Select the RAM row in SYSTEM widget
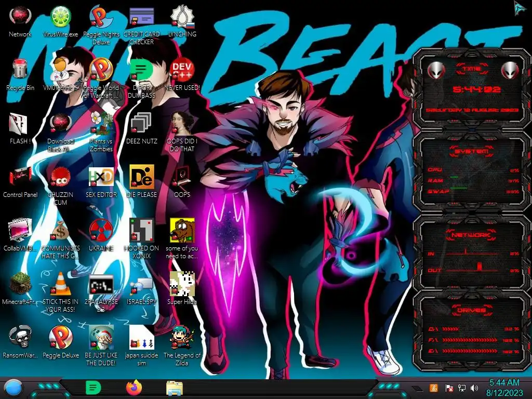This screenshot has height=399, width=532. pyautogui.click(x=473, y=180)
